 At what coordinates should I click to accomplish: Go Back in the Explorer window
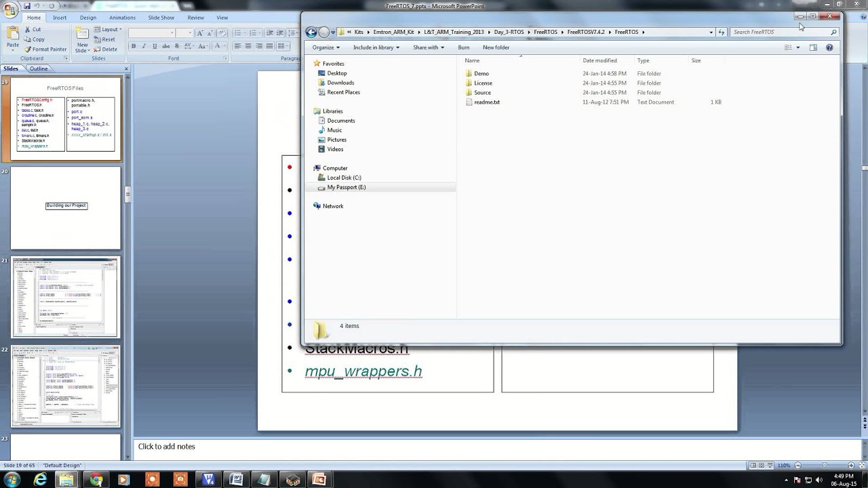[311, 32]
